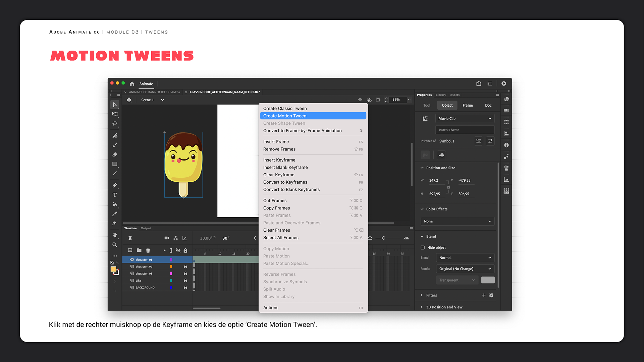Enable the Hide object checkbox

coord(423,248)
